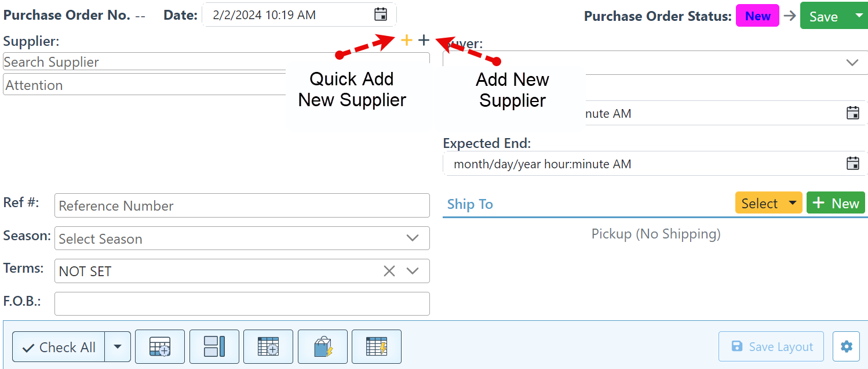Click the green Save button
Image resolution: width=868 pixels, height=369 pixels.
823,16
